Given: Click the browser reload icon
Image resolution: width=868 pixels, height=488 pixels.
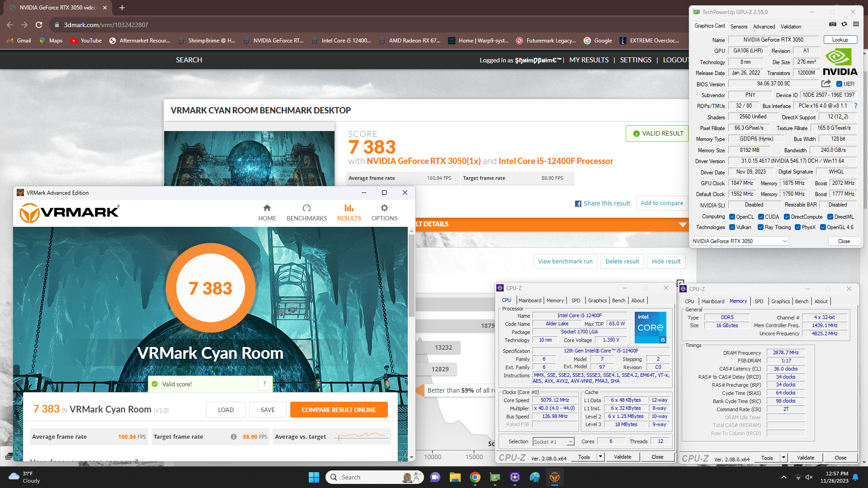Looking at the screenshot, I should (39, 25).
